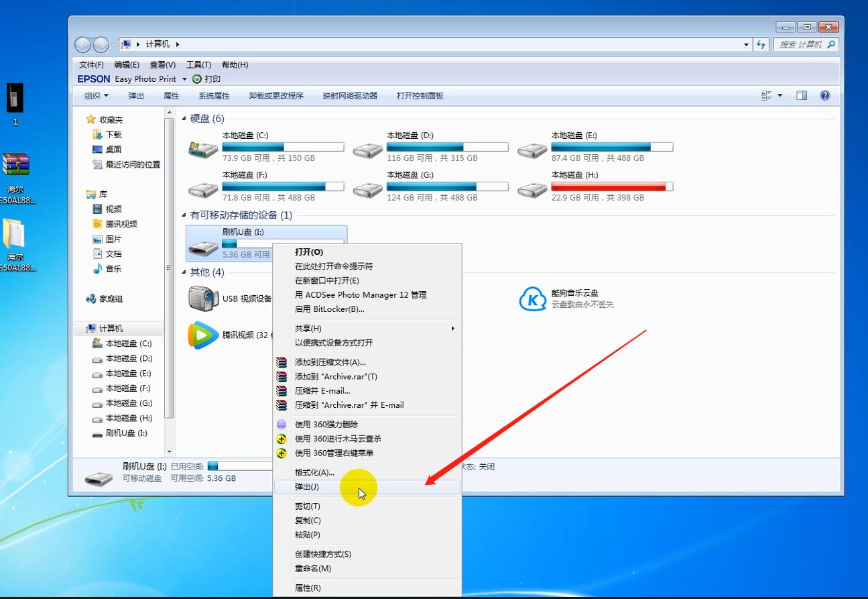Viewport: 868px width, 599px height.
Task: Open the 酷狗音乐云盘 cloud icon
Action: (533, 299)
